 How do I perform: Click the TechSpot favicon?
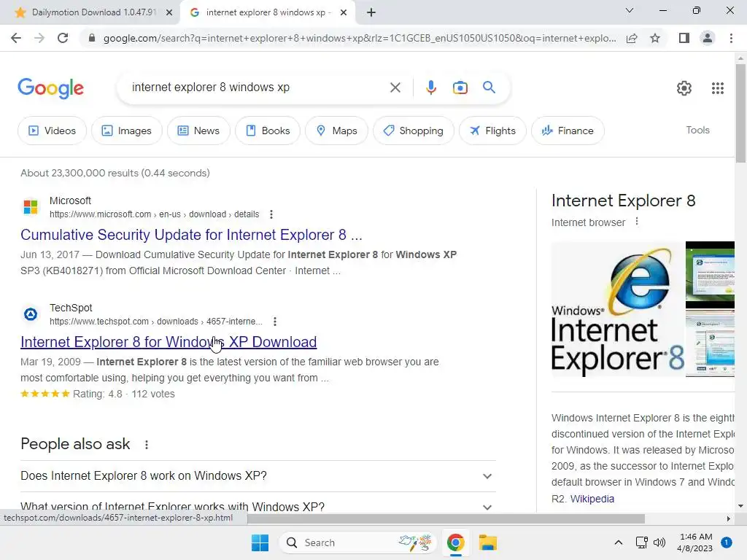pos(31,314)
